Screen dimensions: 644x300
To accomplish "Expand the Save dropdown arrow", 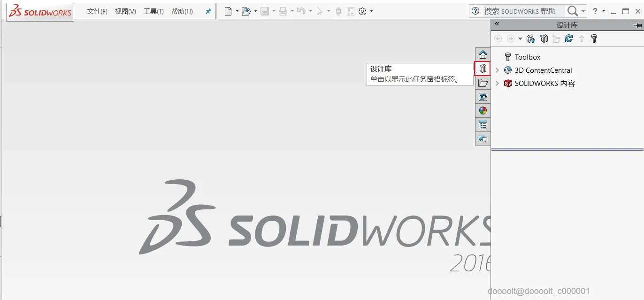I will pos(274,11).
